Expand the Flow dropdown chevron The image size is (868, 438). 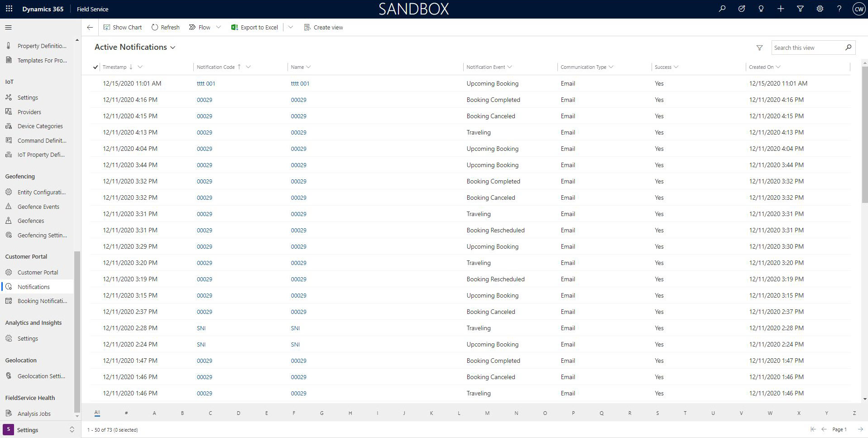(219, 27)
